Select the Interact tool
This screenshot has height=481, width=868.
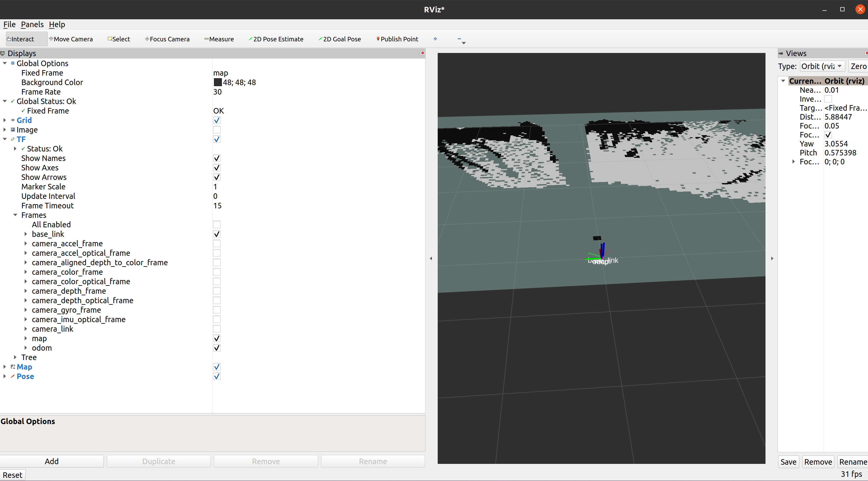tap(26, 39)
